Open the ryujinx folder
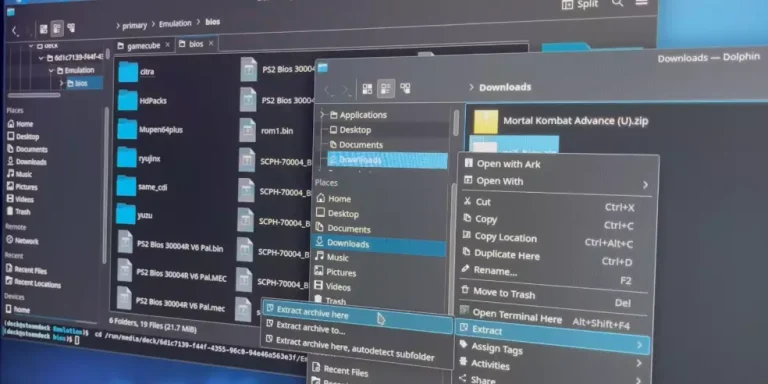Viewport: 768px width, 384px height. pyautogui.click(x=139, y=159)
